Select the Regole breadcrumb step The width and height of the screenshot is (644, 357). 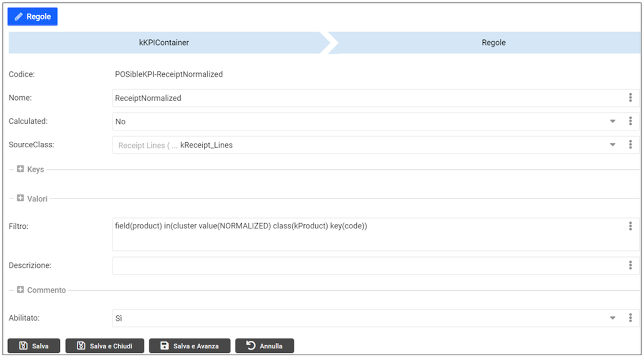coord(493,43)
